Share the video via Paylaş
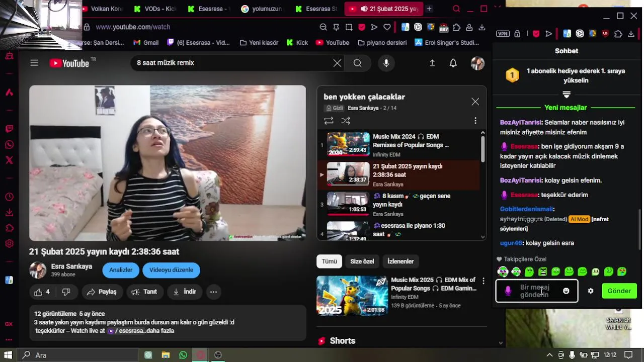 [101, 292]
